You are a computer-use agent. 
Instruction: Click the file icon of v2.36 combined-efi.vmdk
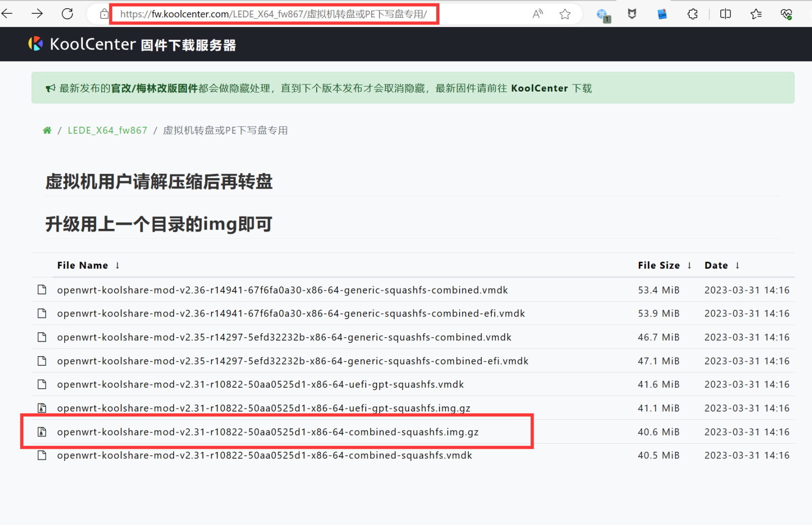42,313
